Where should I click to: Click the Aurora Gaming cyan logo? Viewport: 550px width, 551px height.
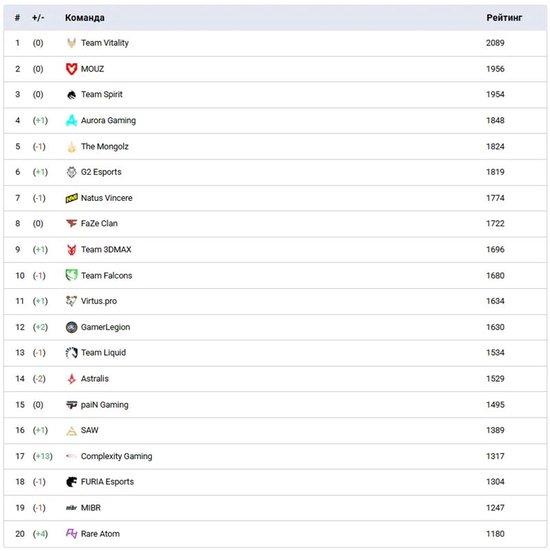(x=71, y=121)
